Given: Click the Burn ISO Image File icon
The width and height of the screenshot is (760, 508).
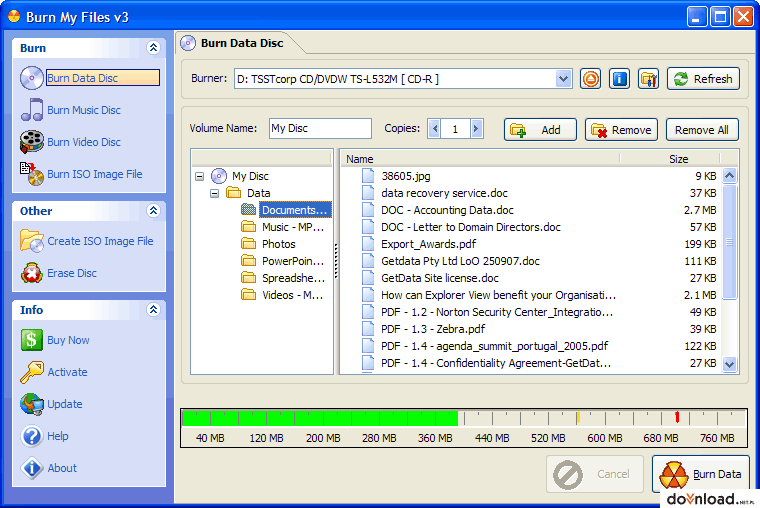Looking at the screenshot, I should coord(32,174).
